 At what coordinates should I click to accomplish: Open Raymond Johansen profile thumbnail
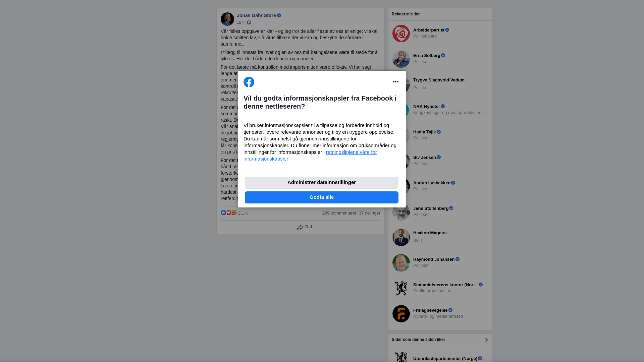coord(401,263)
